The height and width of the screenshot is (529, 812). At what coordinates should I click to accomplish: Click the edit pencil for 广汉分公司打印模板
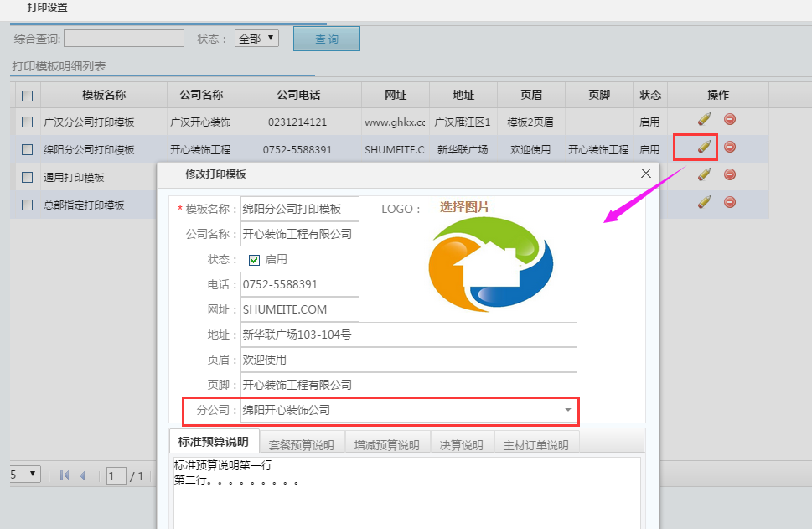(704, 120)
